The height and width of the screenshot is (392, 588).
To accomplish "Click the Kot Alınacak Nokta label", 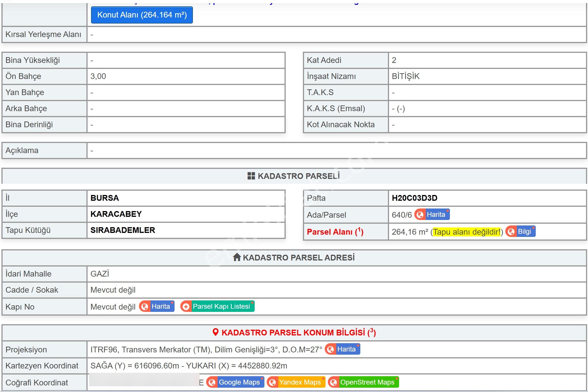I will (x=341, y=124).
